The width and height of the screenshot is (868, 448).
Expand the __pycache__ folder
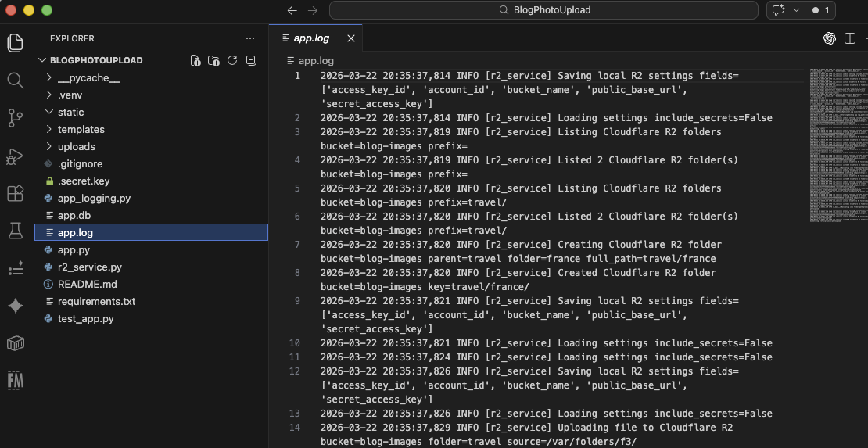[88, 78]
